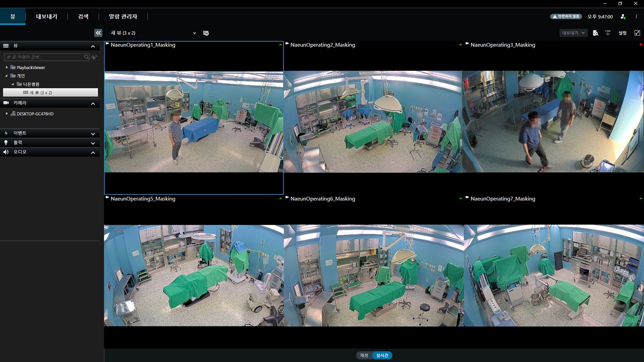This screenshot has height=362, width=644.
Task: Open the evidence search document icon
Action: point(595,33)
